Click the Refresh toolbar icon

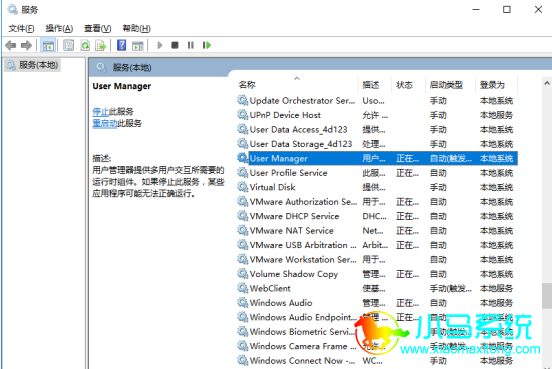click(85, 45)
